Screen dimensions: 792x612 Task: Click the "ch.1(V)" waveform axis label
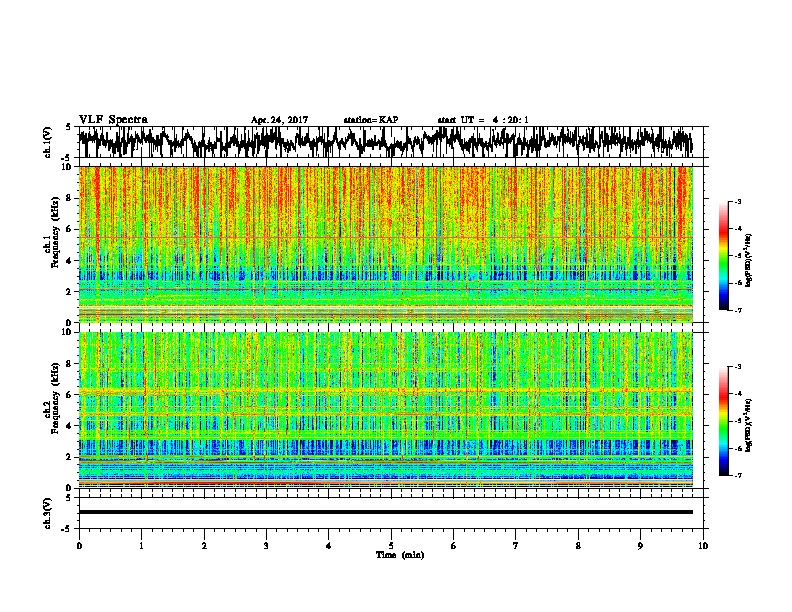tap(48, 142)
